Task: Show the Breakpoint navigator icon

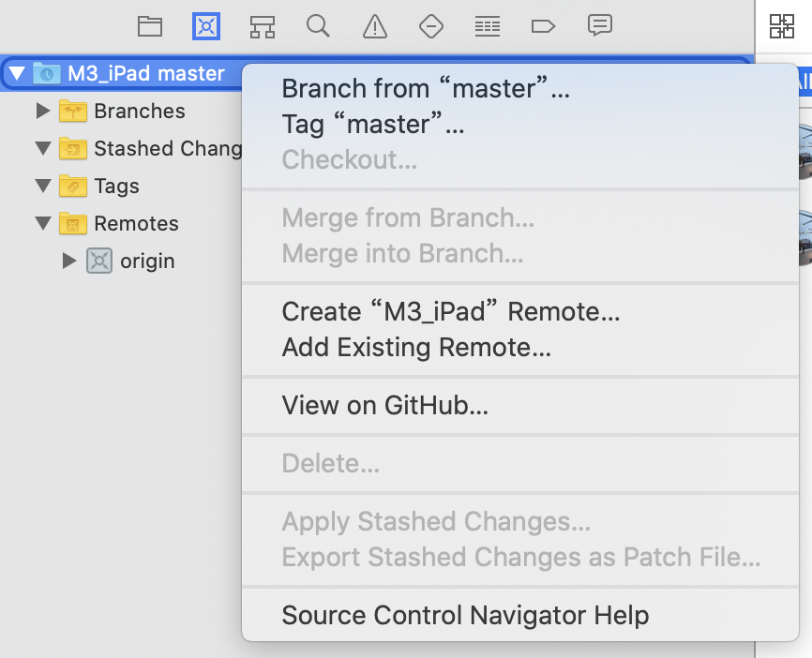Action: [x=543, y=26]
